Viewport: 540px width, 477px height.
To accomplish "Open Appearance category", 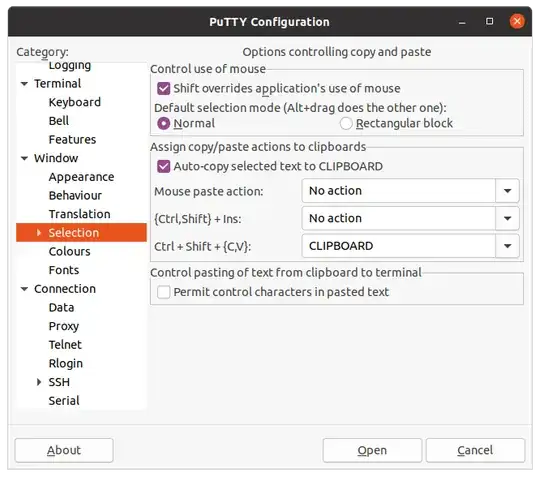I will [x=81, y=177].
